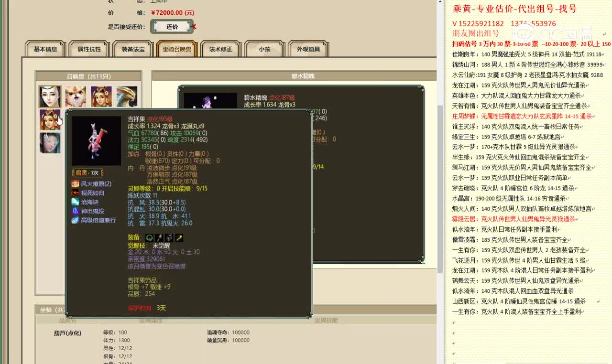
Task: Select the pale white-faced lady summon portrait
Action: point(50,96)
